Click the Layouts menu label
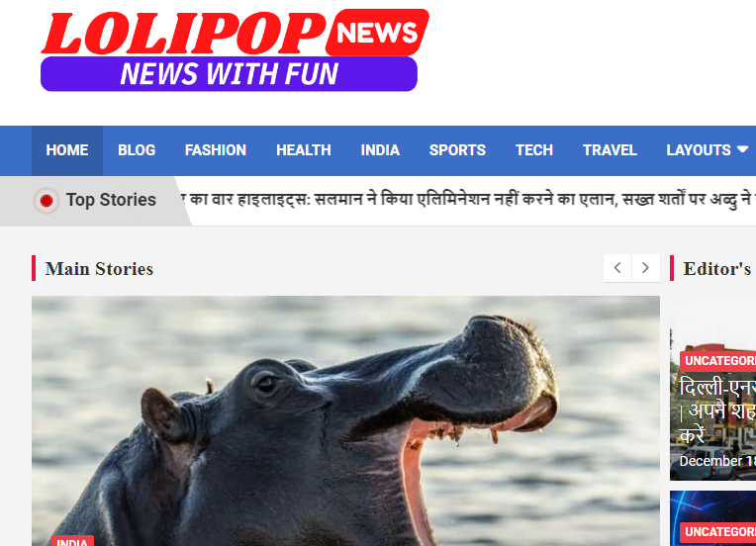This screenshot has height=546, width=756. (x=699, y=150)
